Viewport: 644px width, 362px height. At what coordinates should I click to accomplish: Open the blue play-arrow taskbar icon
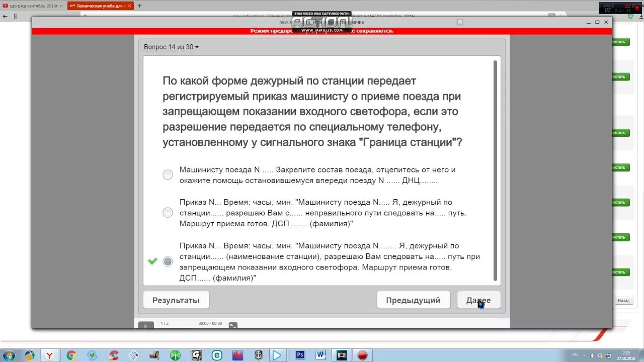click(x=277, y=355)
